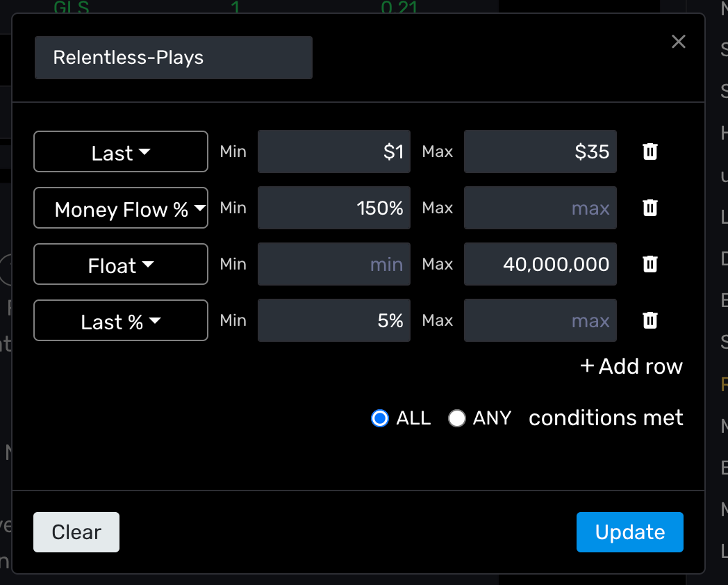Open the Last criterion dropdown

pyautogui.click(x=121, y=151)
